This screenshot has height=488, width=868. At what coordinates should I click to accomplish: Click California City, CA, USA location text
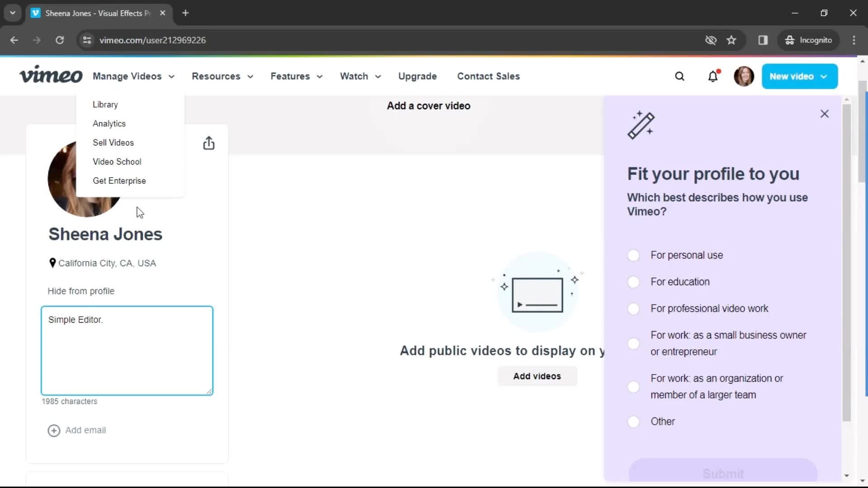click(x=107, y=263)
